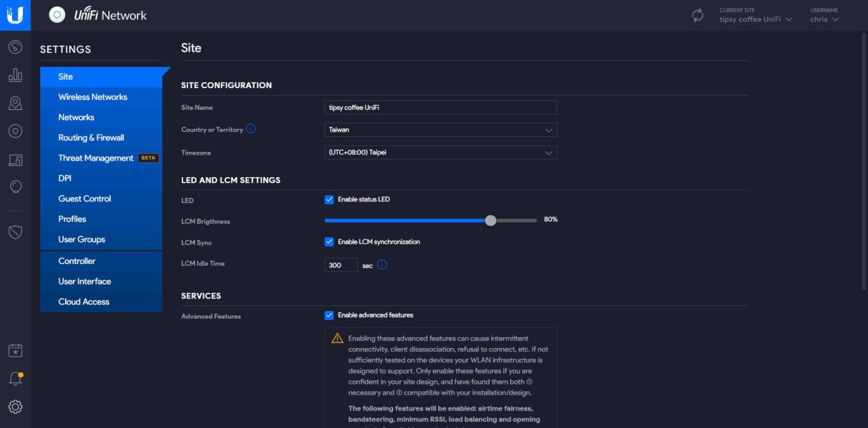Click LCM Idle Time info icon
The image size is (868, 428).
tap(382, 265)
